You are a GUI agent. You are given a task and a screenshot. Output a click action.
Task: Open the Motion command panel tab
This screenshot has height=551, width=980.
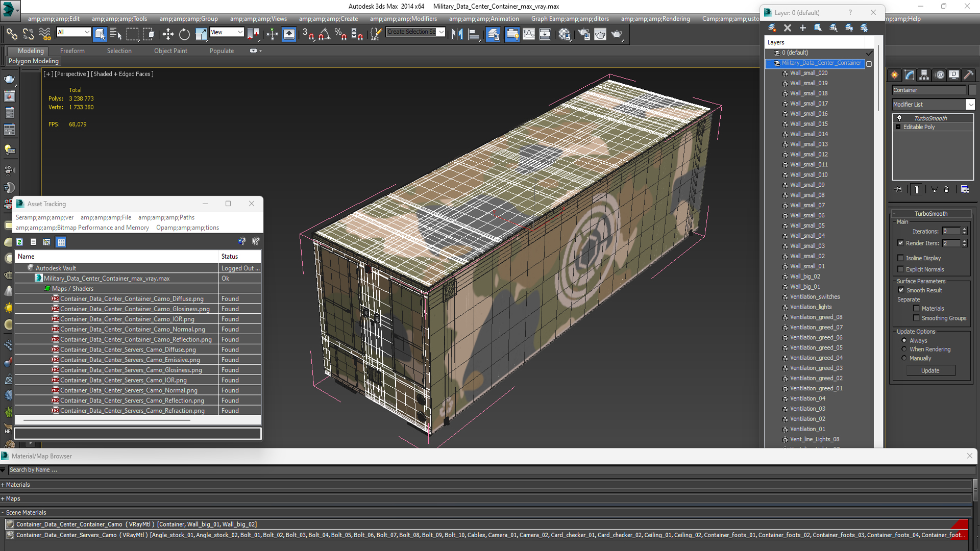pos(940,75)
